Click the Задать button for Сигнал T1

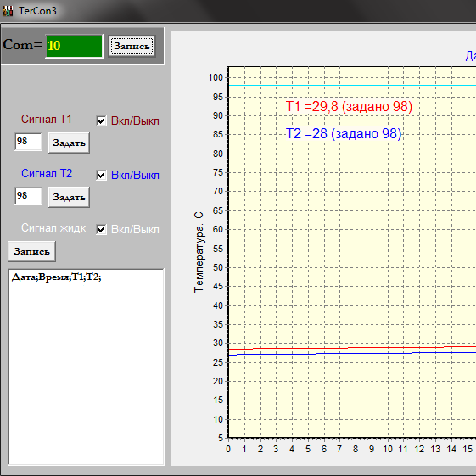pos(69,143)
